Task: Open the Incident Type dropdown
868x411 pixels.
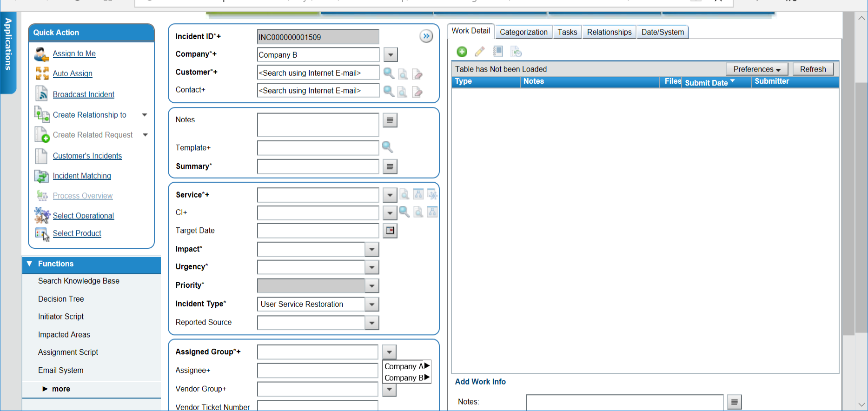Action: pyautogui.click(x=372, y=305)
